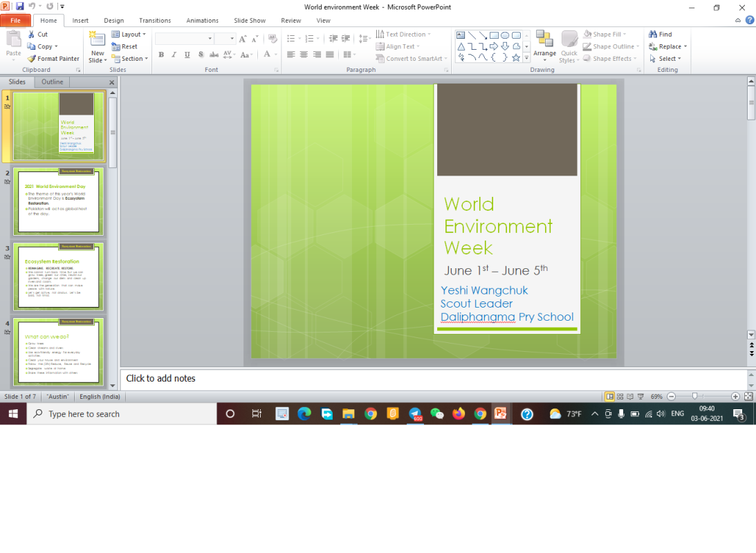
Task: Click Convert to SmartArt
Action: point(411,58)
